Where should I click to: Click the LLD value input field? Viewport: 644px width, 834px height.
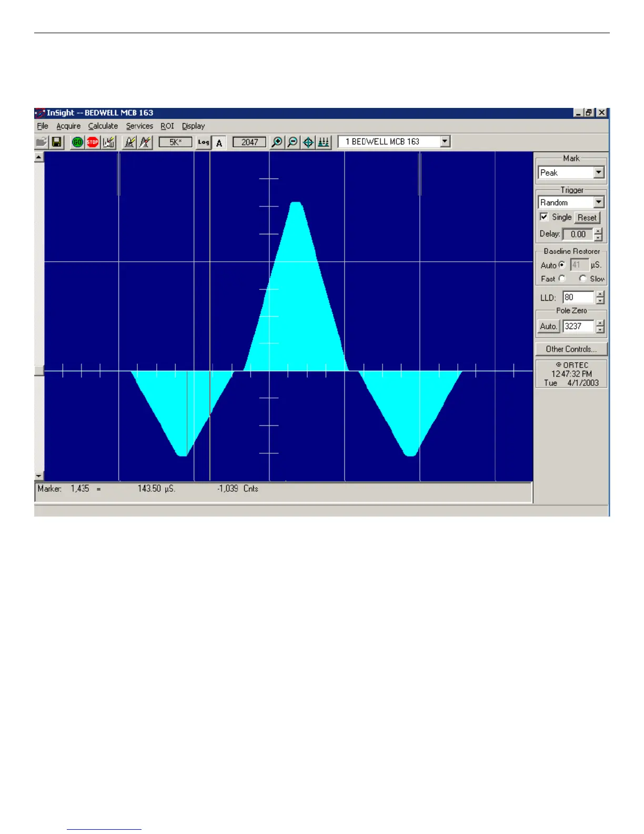[578, 297]
